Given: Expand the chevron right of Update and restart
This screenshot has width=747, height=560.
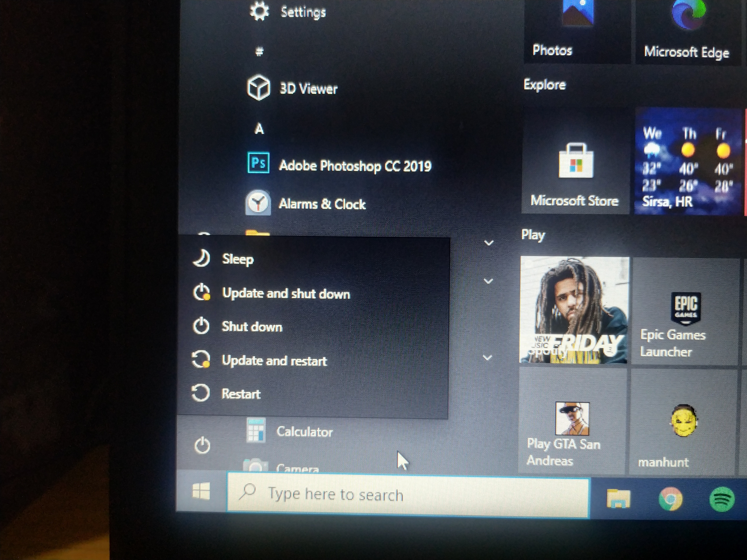Looking at the screenshot, I should click(x=487, y=357).
